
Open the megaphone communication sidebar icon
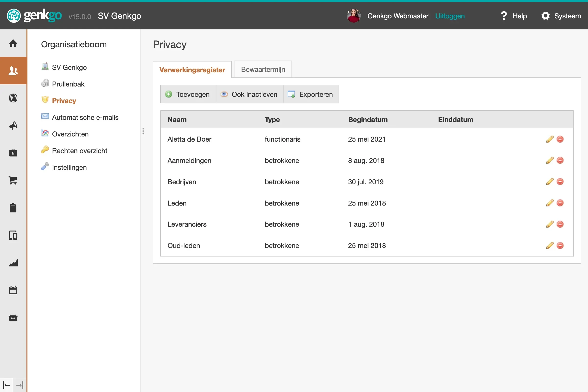tap(13, 125)
